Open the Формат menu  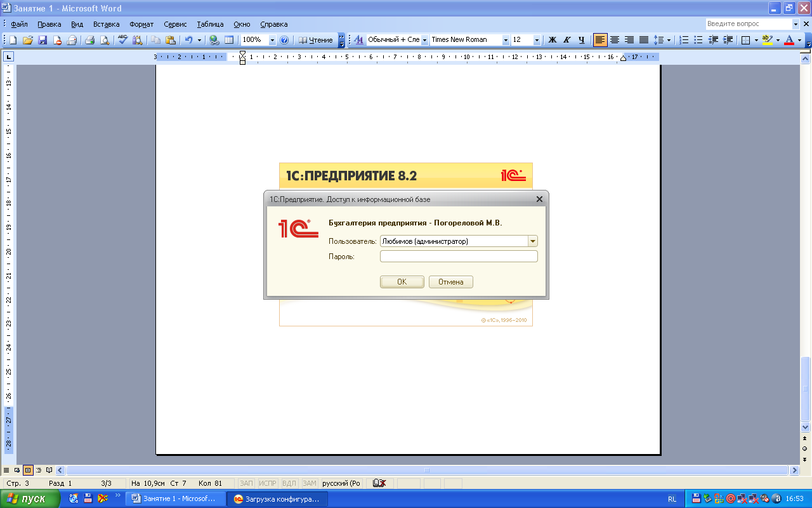[141, 24]
